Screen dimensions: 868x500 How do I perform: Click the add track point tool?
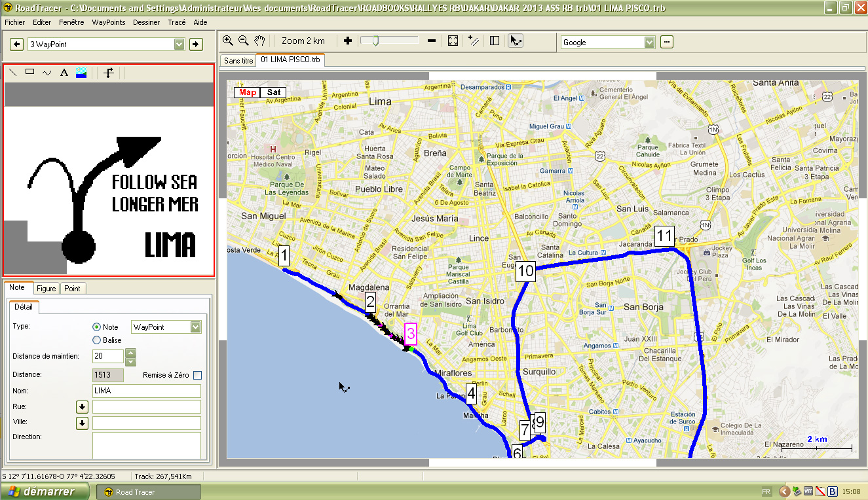point(474,41)
